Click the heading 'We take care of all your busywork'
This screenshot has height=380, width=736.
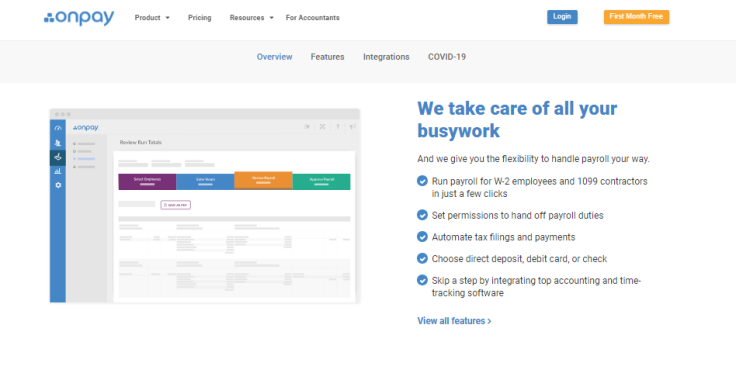coord(517,120)
